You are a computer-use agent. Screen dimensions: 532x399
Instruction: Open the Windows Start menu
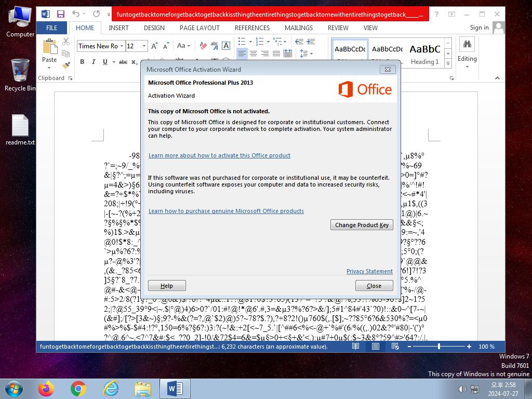14,389
